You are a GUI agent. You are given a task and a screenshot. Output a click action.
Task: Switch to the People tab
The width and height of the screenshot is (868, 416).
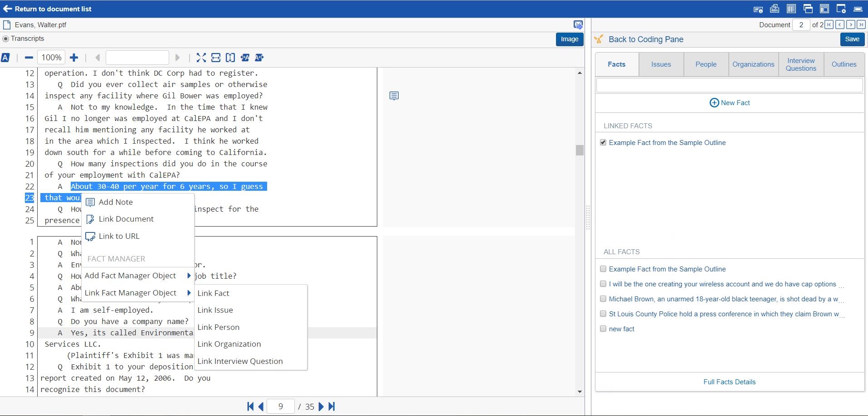coord(706,64)
